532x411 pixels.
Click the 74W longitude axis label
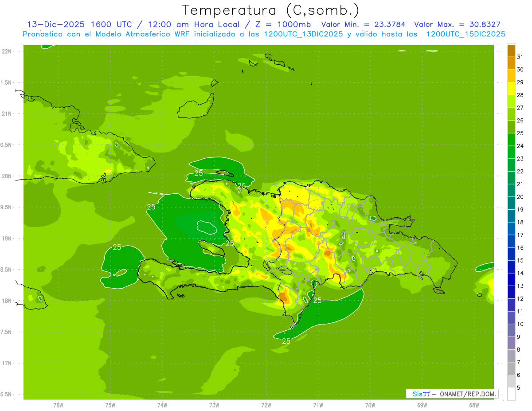tap(162, 405)
